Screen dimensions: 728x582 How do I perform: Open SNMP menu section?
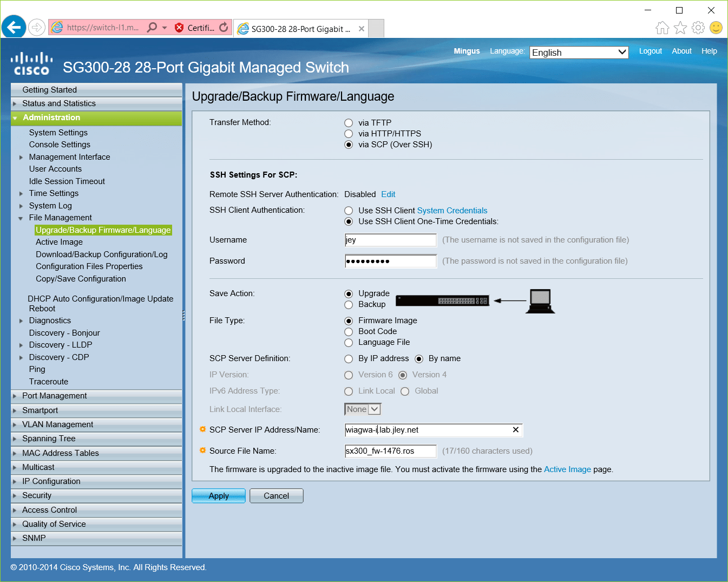[x=96, y=538]
